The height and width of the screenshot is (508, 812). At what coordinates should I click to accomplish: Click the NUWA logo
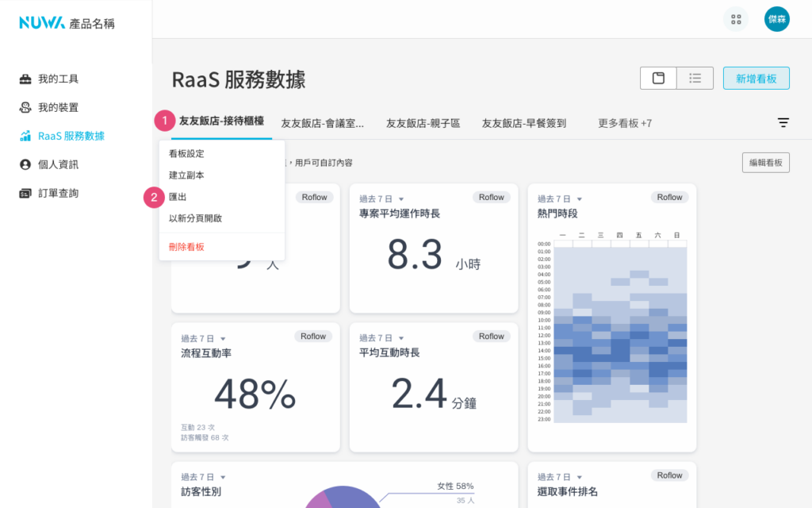[42, 23]
